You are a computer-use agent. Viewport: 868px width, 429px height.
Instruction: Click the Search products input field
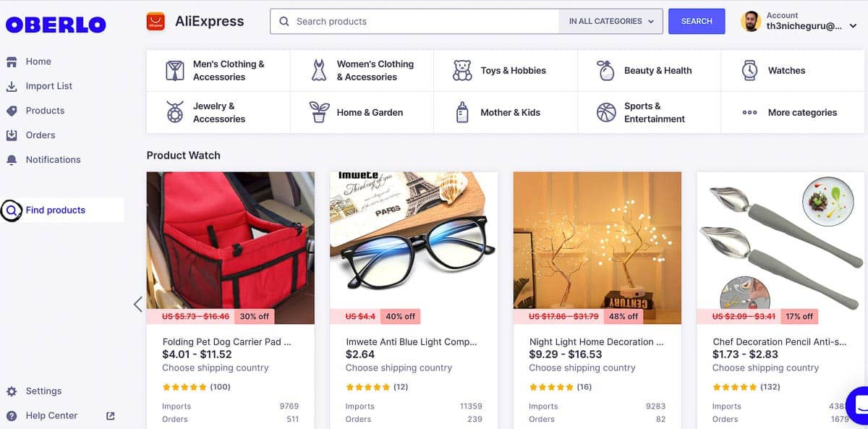(420, 21)
